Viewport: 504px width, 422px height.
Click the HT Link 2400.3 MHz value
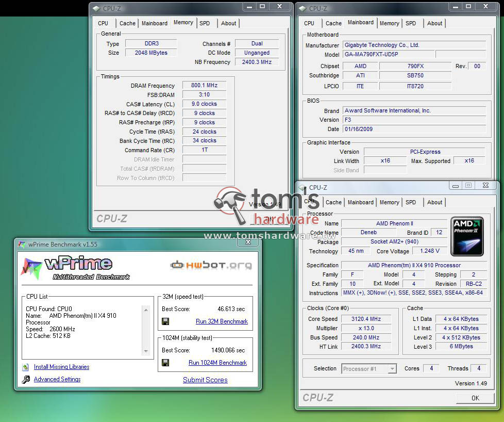click(366, 346)
